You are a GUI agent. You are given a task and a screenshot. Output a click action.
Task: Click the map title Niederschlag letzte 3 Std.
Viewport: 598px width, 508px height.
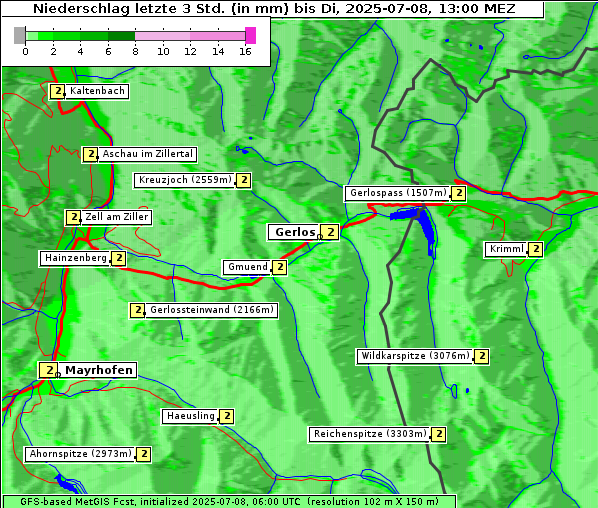click(274, 9)
